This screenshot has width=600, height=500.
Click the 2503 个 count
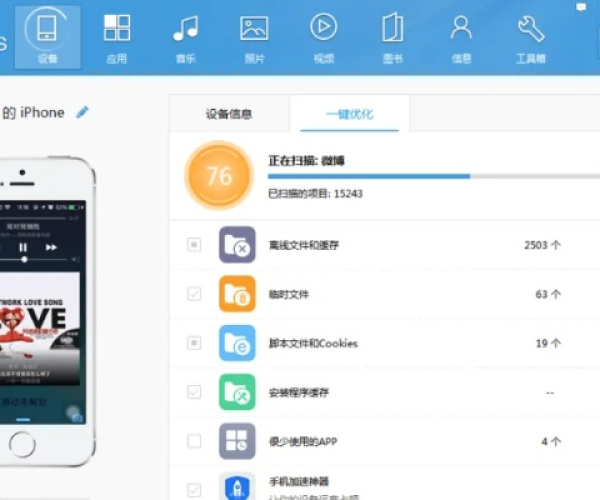tap(542, 245)
